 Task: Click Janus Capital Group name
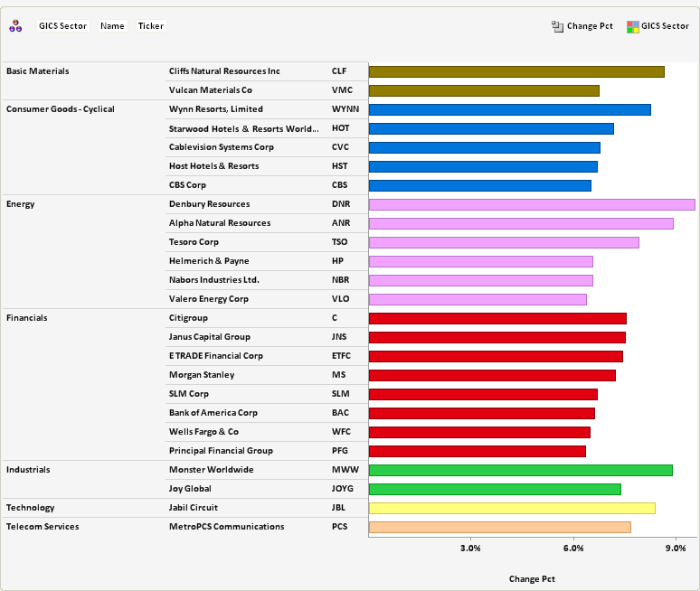pos(210,337)
